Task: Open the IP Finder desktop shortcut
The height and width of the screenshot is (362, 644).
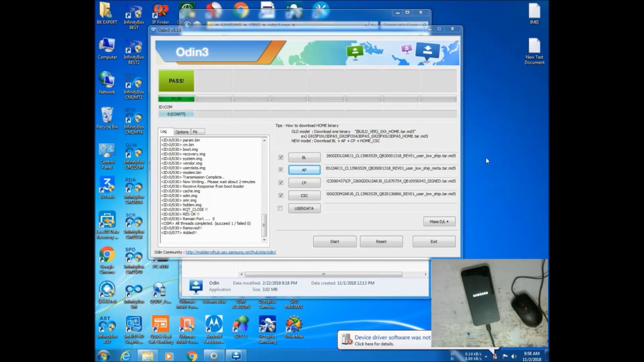Action: (160, 14)
